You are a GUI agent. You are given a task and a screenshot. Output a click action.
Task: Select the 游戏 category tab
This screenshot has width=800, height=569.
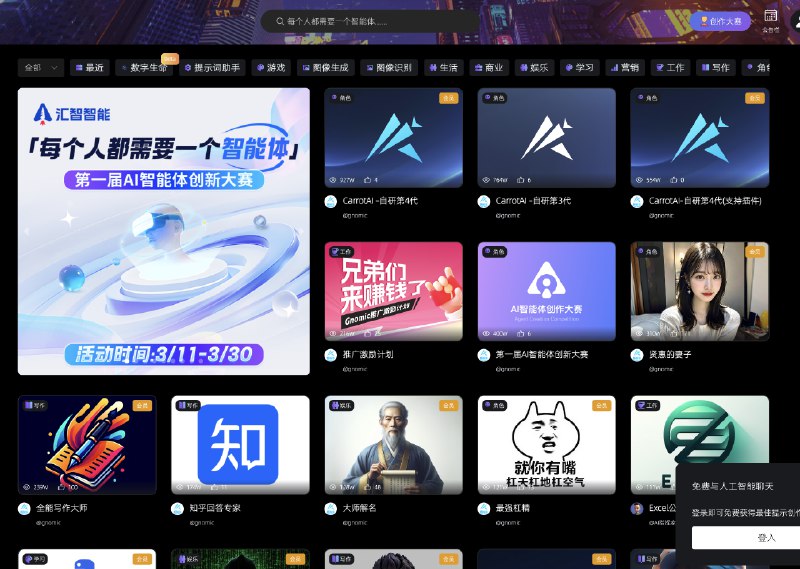pos(271,67)
